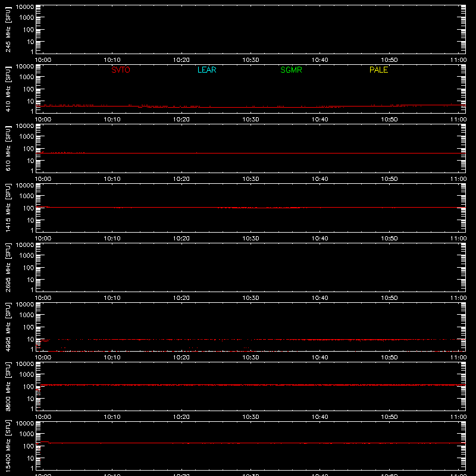Click 10:50 time label under 4995 MHz plot
The height and width of the screenshot is (476, 476).
tap(389, 358)
